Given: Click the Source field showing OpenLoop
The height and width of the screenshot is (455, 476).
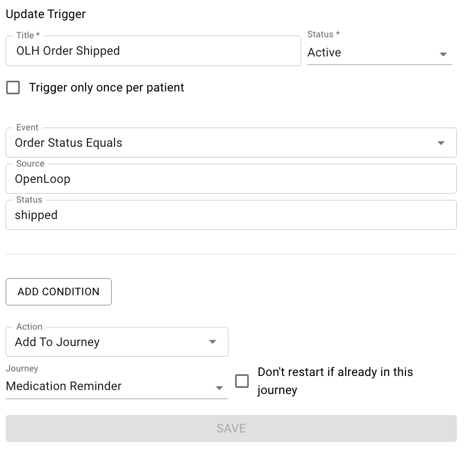Looking at the screenshot, I should pyautogui.click(x=226, y=178).
